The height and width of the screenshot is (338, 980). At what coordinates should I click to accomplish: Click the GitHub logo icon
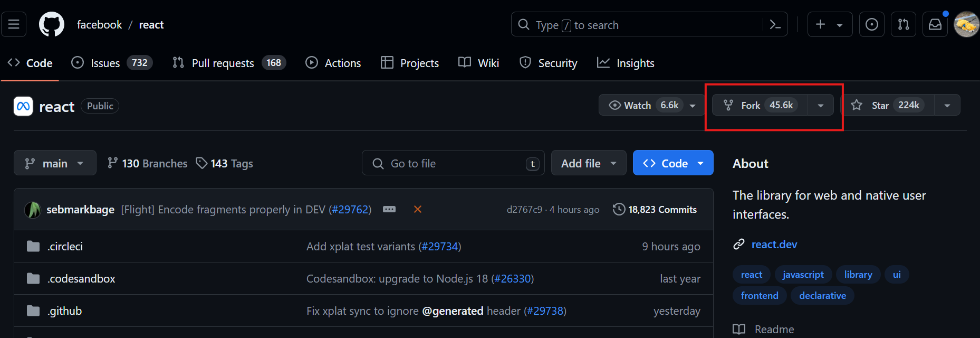coord(51,24)
